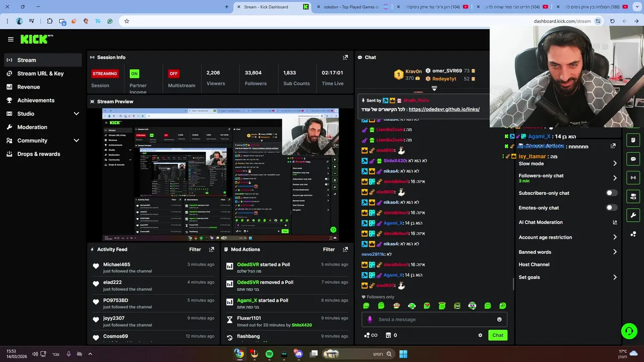Click the channel points infinity icon
This screenshot has height=362, width=644.
click(371, 335)
